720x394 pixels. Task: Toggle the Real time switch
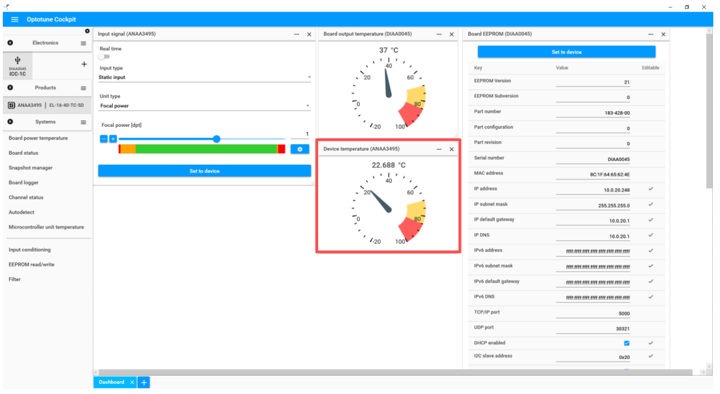pos(104,56)
